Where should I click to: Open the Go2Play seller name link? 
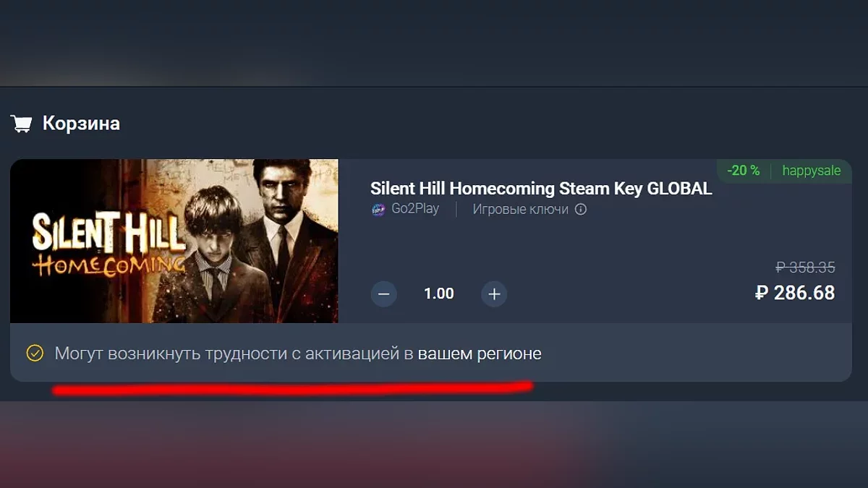[x=414, y=210]
